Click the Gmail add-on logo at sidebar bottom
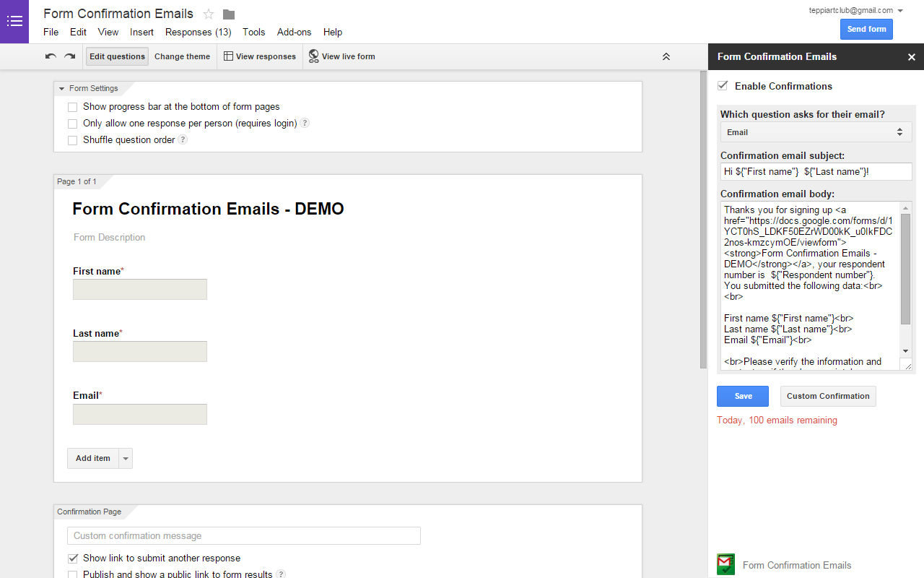 point(725,564)
